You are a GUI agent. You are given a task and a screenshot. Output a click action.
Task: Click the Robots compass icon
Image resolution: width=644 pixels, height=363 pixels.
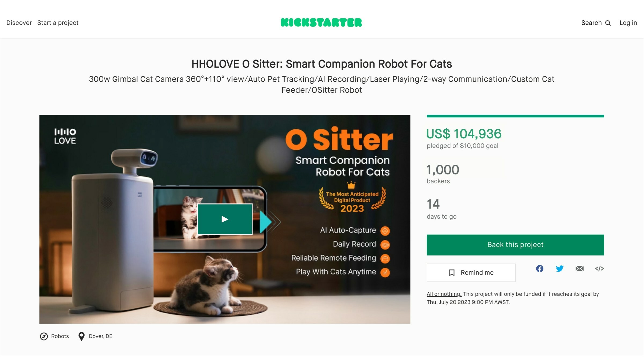click(44, 336)
